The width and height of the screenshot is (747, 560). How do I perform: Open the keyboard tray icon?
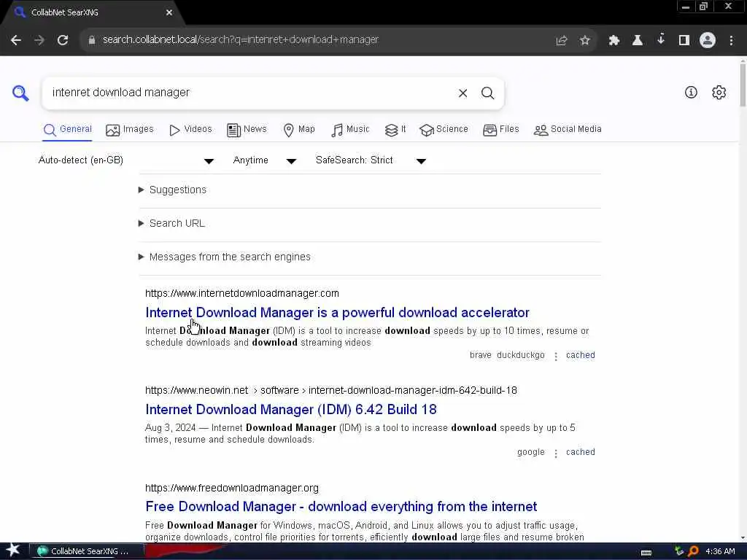coord(646,553)
